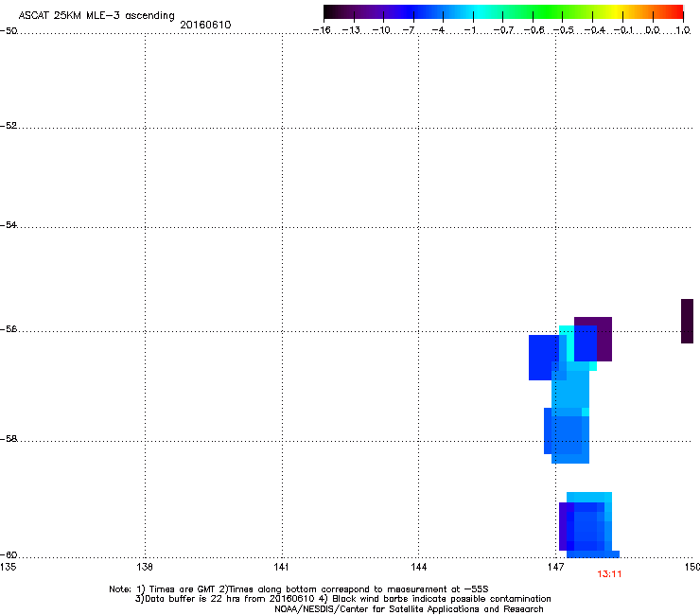Click the -1 color scale label
Image resolution: width=700 pixels, height=615 pixels.
coord(469,30)
